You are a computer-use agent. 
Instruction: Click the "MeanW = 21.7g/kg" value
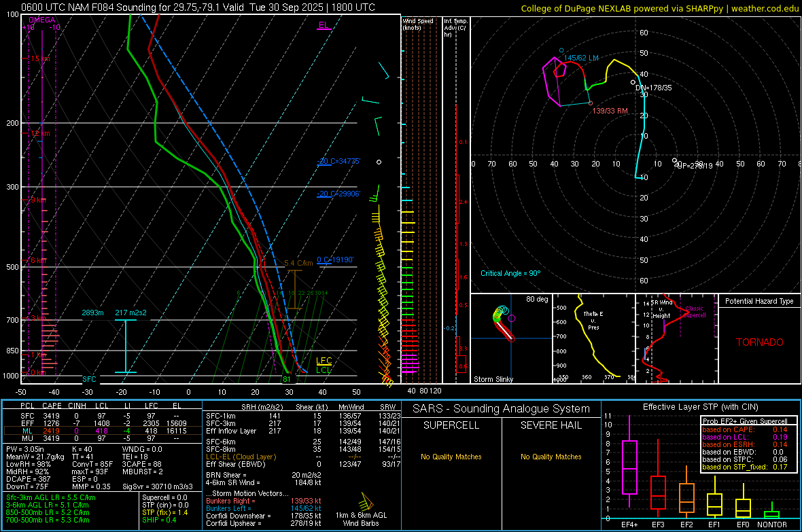[35, 457]
